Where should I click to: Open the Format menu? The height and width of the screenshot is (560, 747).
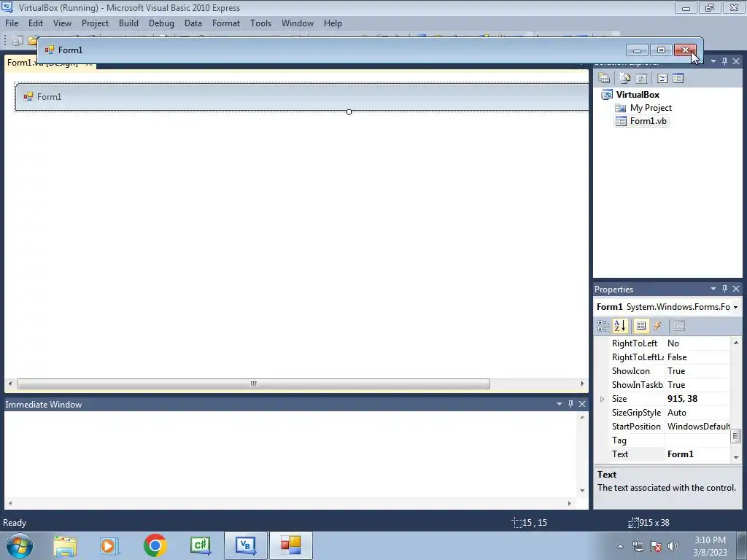click(x=226, y=23)
